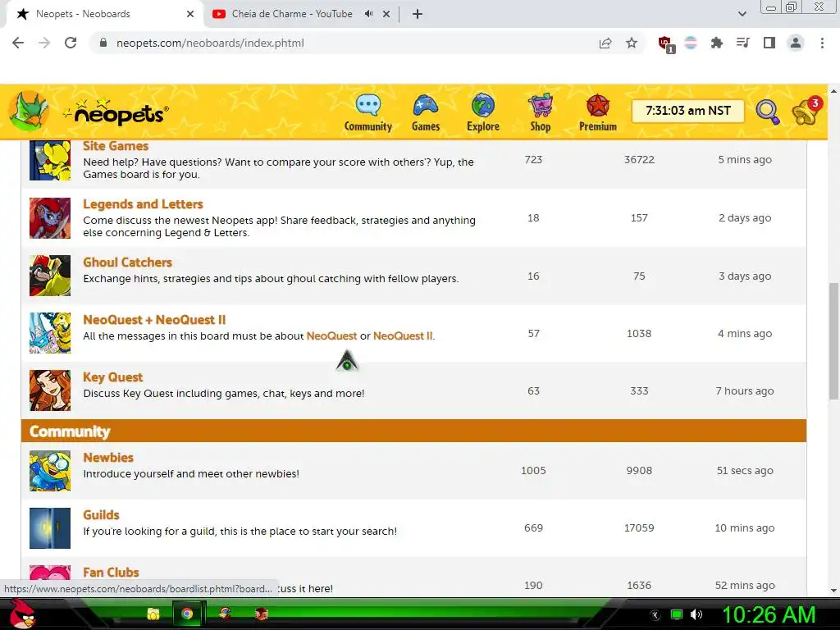
Task: Click the striped flag extension icon
Action: pyautogui.click(x=691, y=43)
